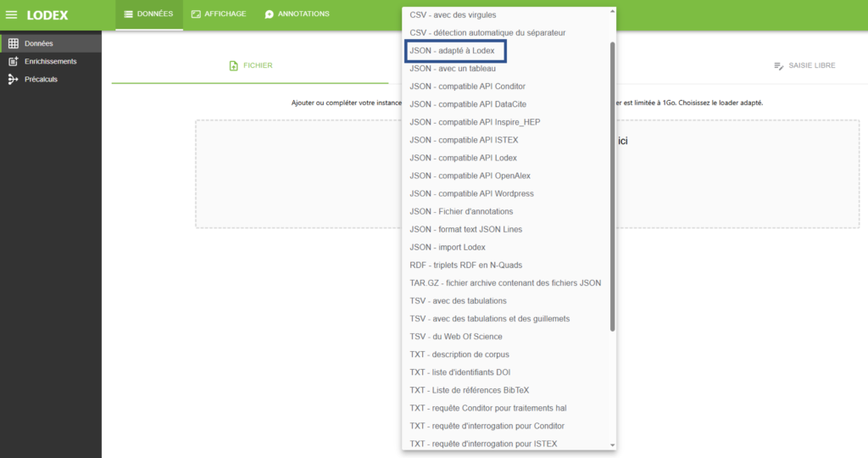Click the loader list scroll-down arrow

(x=612, y=444)
